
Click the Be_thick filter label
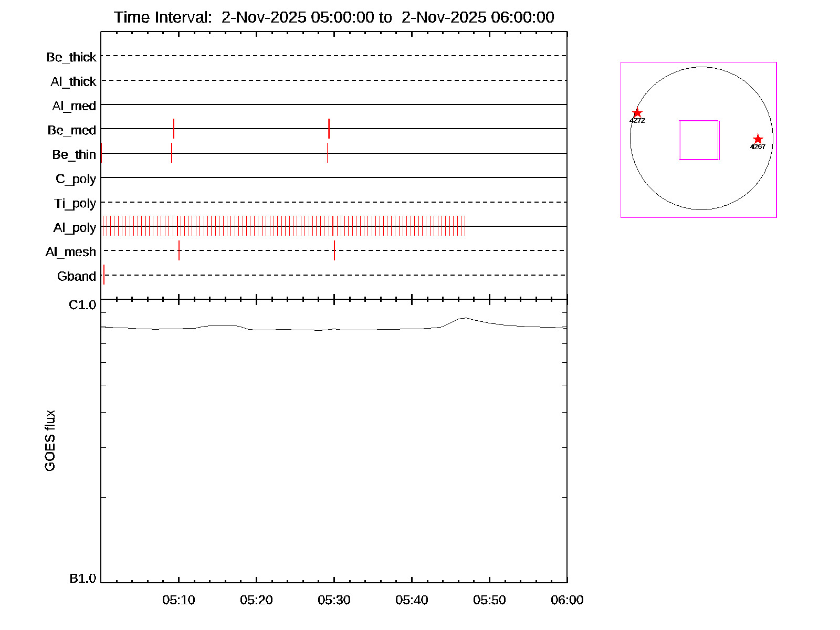[x=71, y=57]
